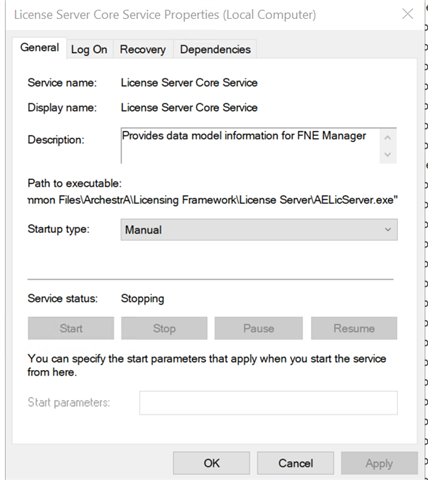The image size is (428, 480).
Task: Click the Apply button
Action: [379, 463]
